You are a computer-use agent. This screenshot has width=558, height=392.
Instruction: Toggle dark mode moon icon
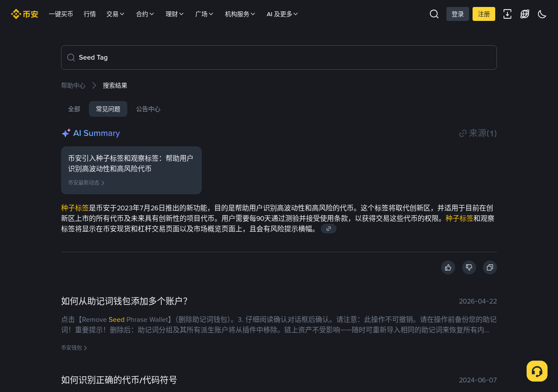(x=542, y=14)
